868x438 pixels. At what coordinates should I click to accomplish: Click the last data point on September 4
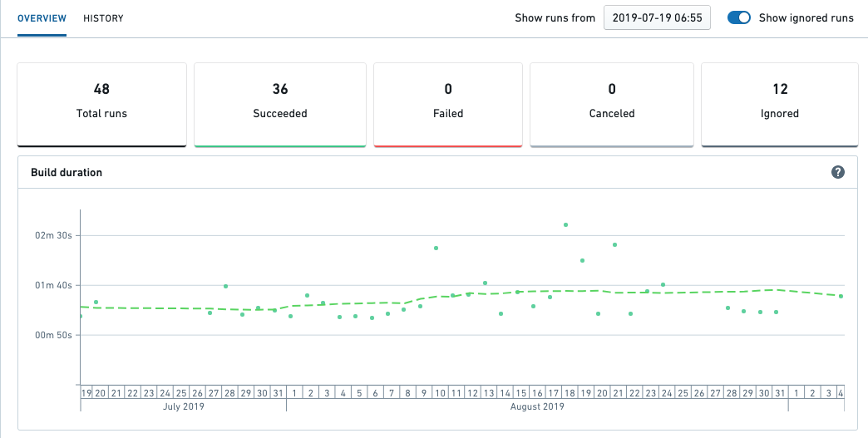point(841,297)
